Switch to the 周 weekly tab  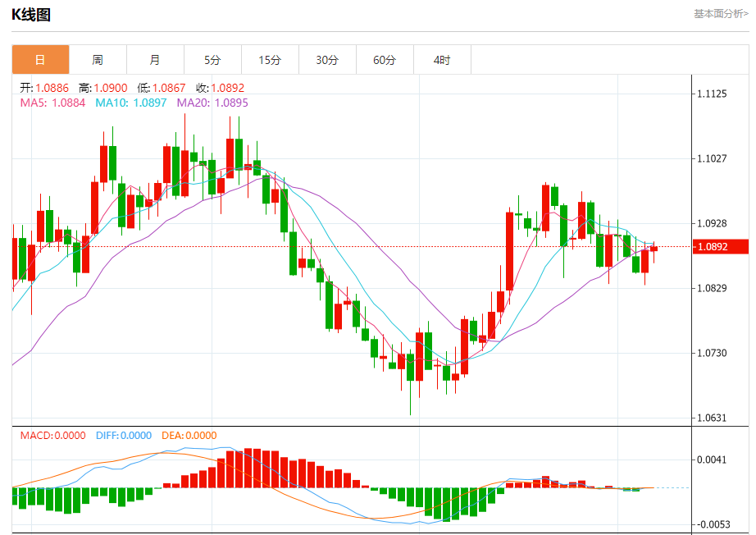[98, 60]
